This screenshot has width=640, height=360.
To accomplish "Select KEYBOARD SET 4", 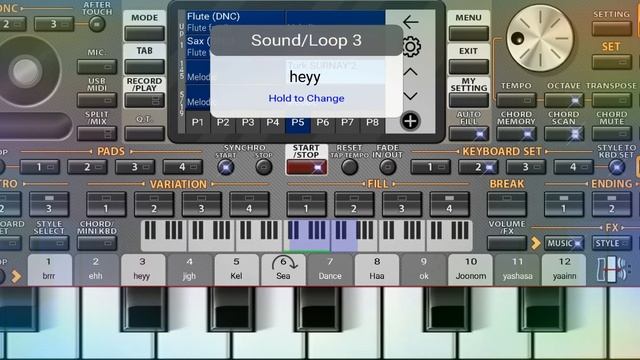I will (x=573, y=167).
